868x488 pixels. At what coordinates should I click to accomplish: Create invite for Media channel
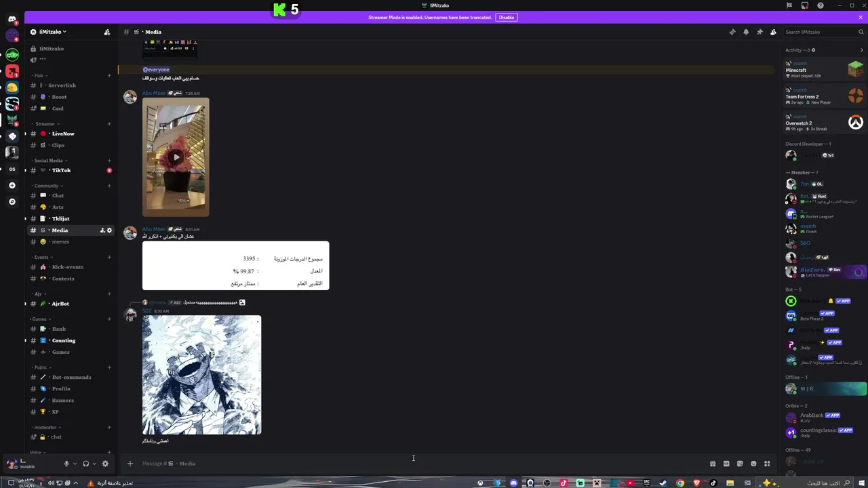coord(102,230)
